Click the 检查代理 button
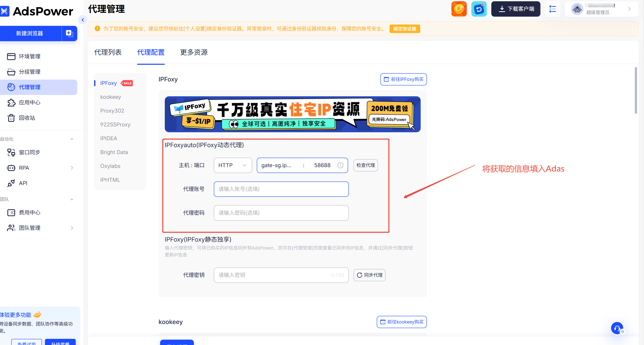This screenshot has width=644, height=345. (365, 165)
